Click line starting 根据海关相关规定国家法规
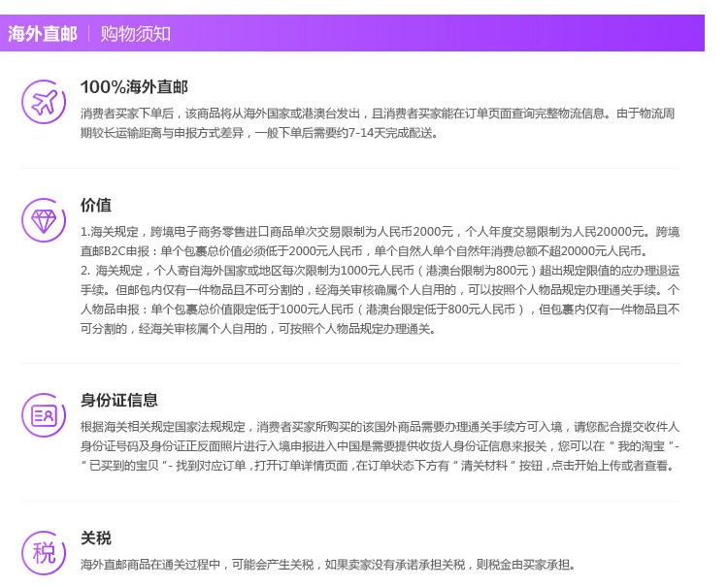728x587 pixels. click(380, 427)
